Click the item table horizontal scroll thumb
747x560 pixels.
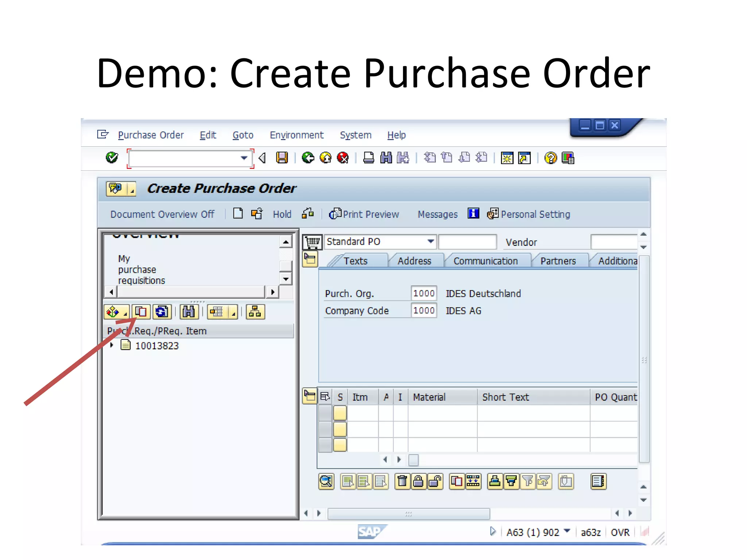413,460
